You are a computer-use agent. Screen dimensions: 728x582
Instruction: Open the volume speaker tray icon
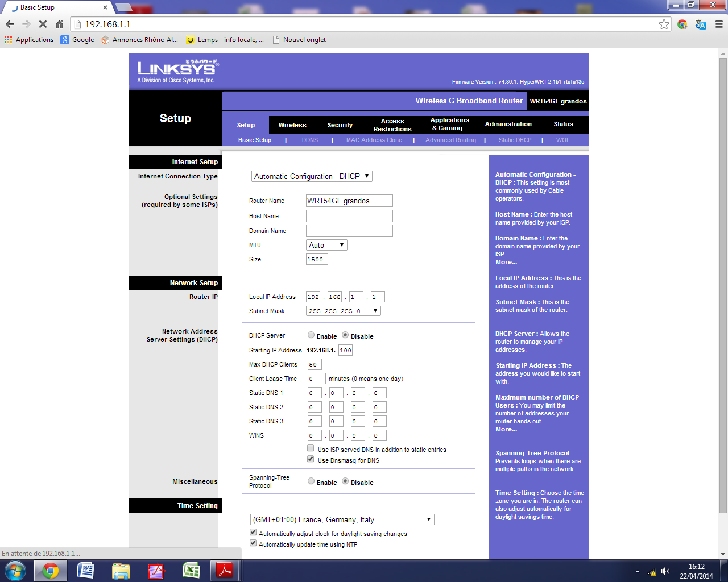pyautogui.click(x=665, y=572)
